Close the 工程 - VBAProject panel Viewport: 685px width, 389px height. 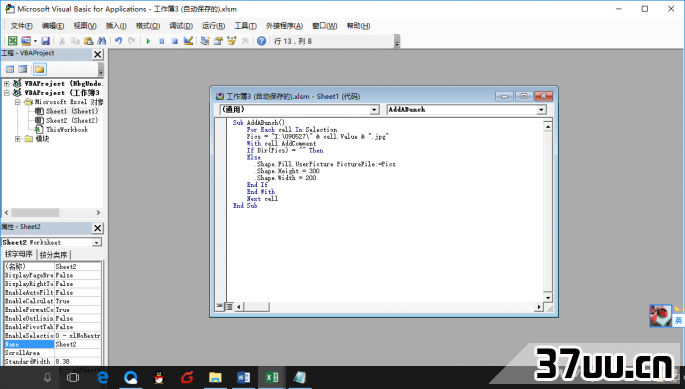click(x=98, y=54)
